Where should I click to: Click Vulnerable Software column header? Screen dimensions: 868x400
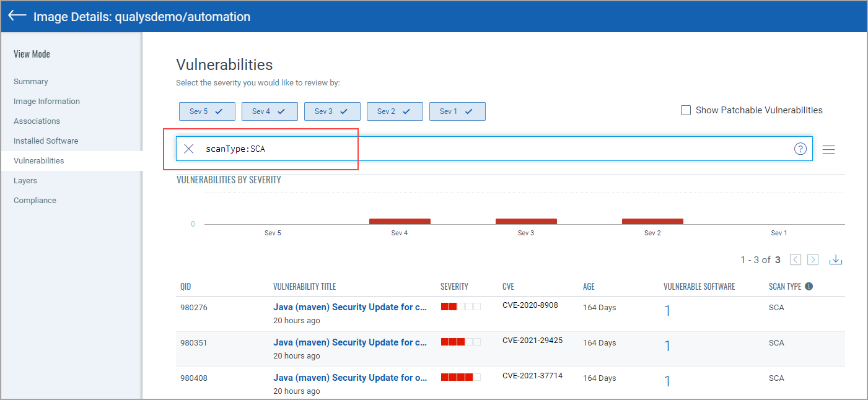699,287
